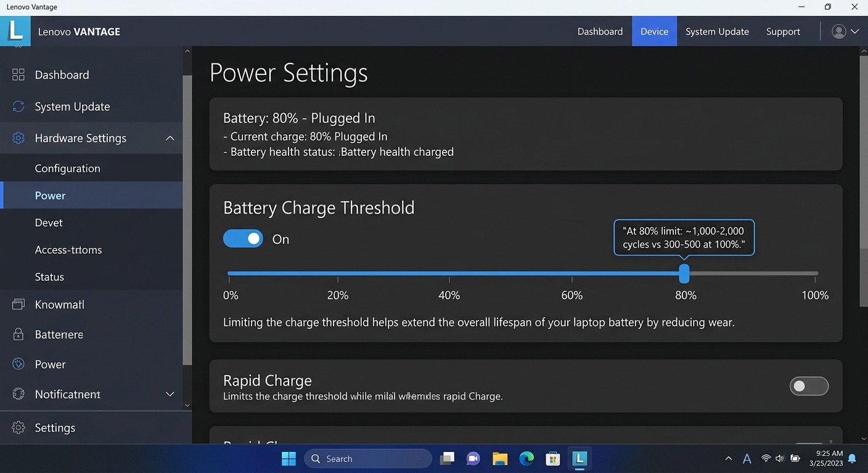Viewport: 868px width, 473px height.
Task: Select the Device tab in top navigation
Action: 654,31
